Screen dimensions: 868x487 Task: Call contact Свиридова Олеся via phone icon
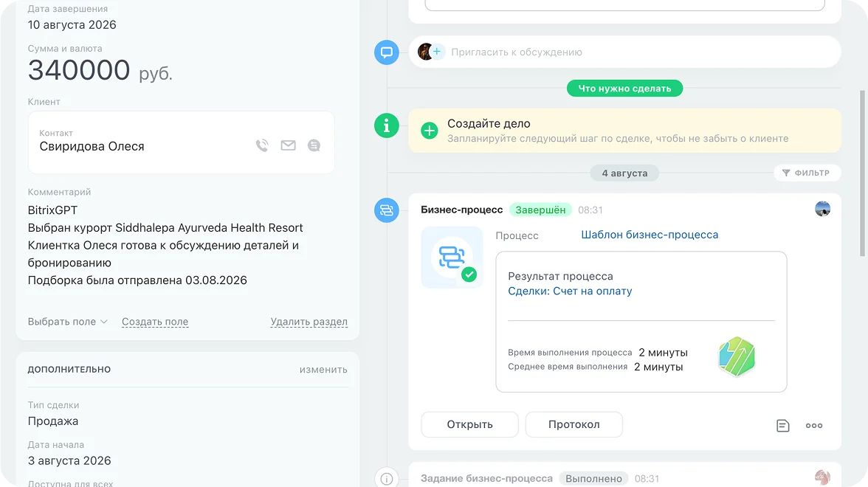coord(262,145)
